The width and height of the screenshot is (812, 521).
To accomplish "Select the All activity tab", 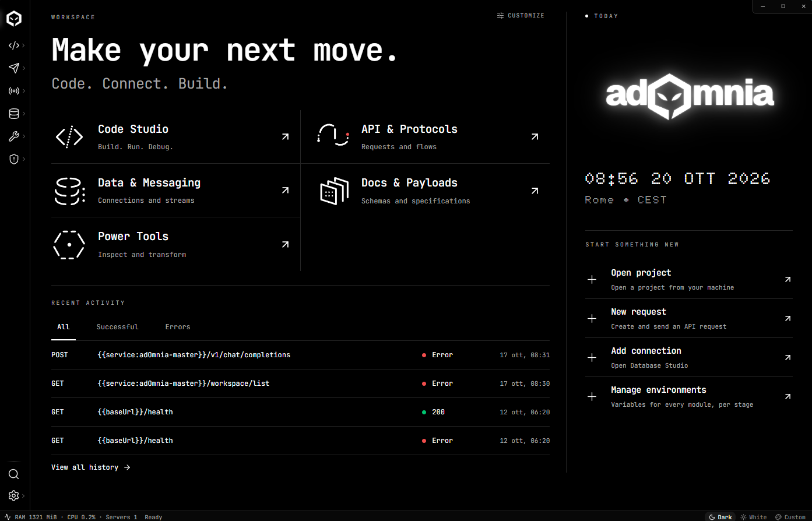I will click(x=64, y=327).
